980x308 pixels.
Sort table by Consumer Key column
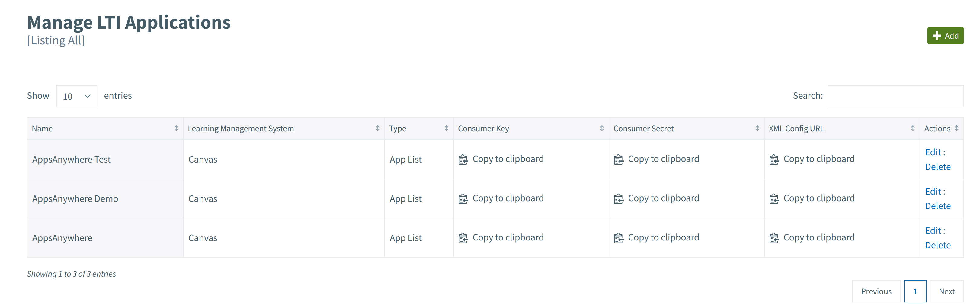[531, 129]
